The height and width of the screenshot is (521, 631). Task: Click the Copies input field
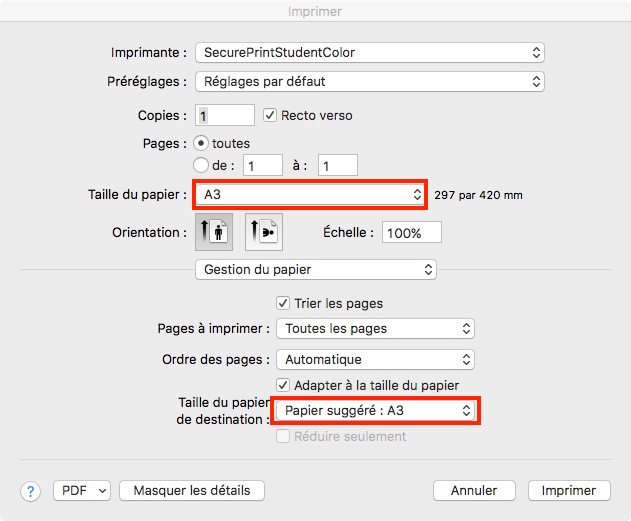pos(225,116)
